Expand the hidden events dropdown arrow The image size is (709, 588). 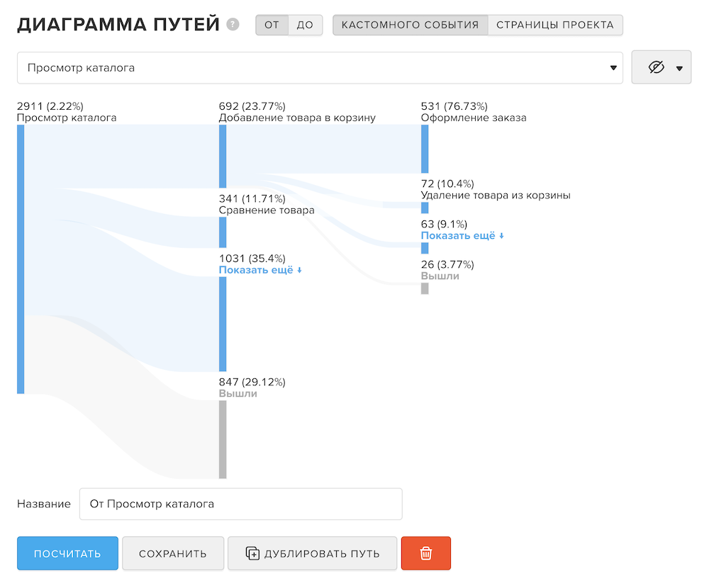(679, 69)
